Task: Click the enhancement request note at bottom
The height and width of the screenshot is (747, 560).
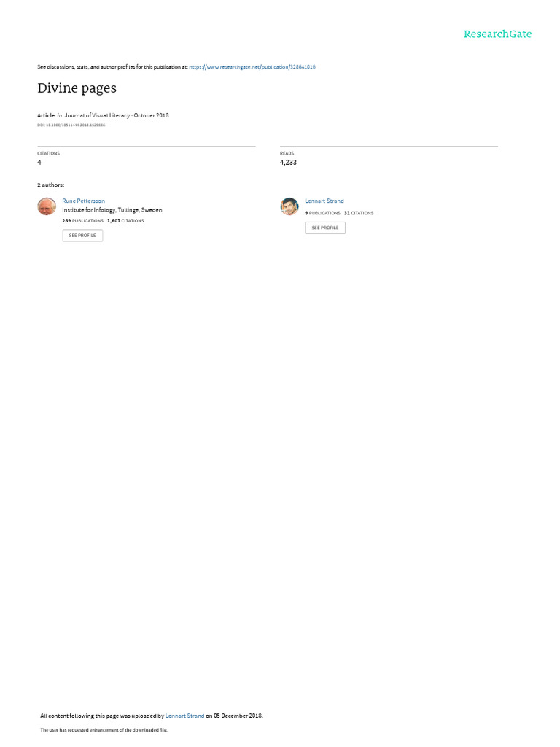Action: point(104,729)
